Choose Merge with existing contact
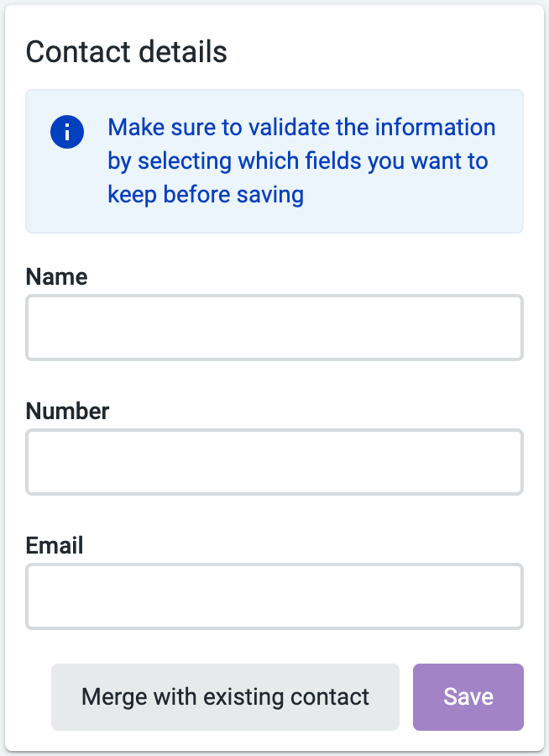 coord(225,696)
